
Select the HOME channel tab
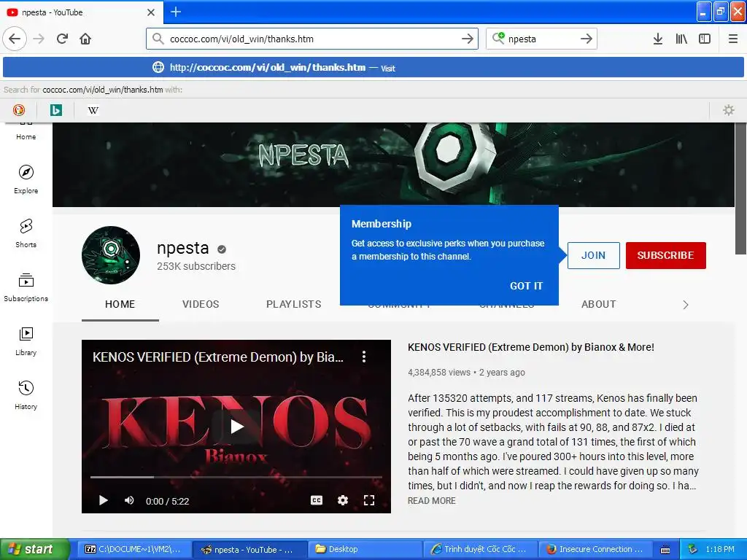tap(120, 304)
